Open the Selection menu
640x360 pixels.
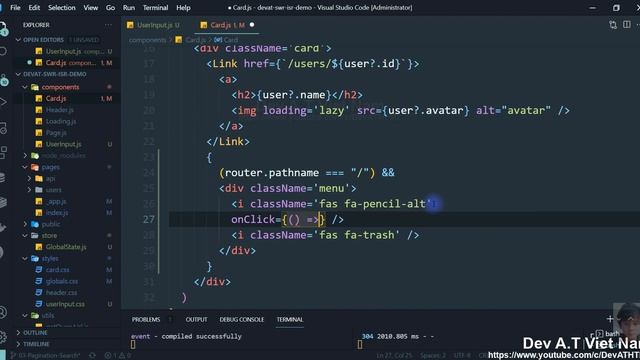[x=62, y=8]
